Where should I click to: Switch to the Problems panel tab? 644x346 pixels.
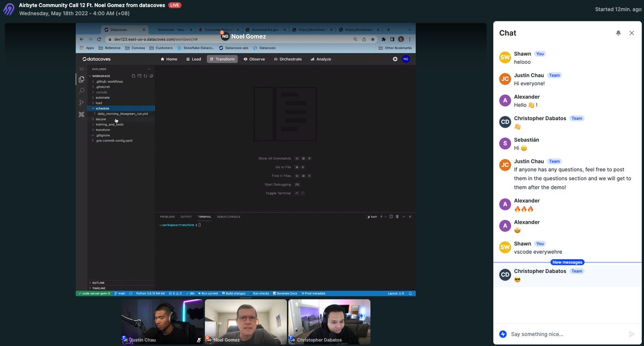point(167,217)
